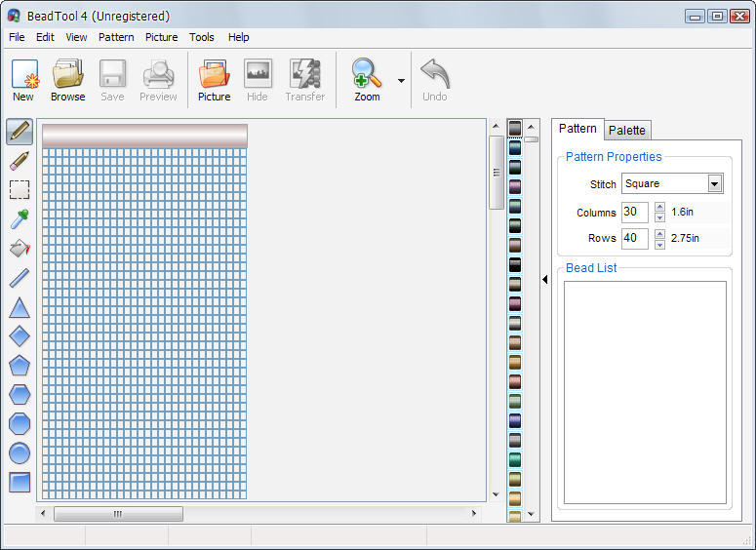Open the Zoom dropdown arrow
756x550 pixels.
click(401, 81)
